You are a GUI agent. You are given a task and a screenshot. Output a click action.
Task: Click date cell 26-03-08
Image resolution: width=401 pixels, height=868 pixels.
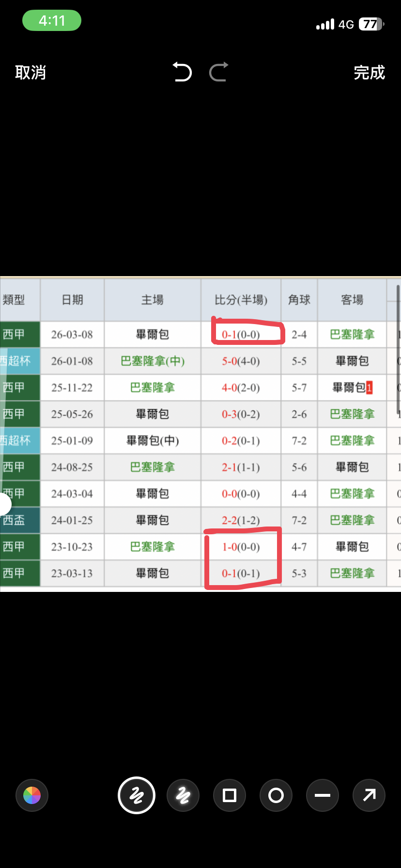(x=72, y=335)
